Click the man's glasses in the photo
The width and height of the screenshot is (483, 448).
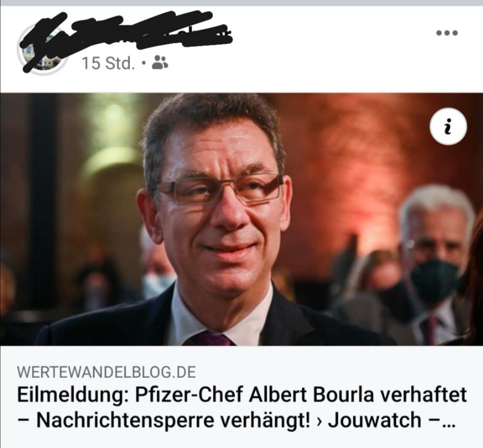click(220, 189)
